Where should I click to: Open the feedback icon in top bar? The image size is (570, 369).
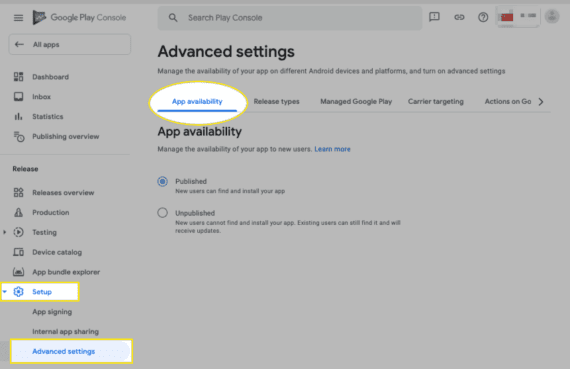click(434, 17)
